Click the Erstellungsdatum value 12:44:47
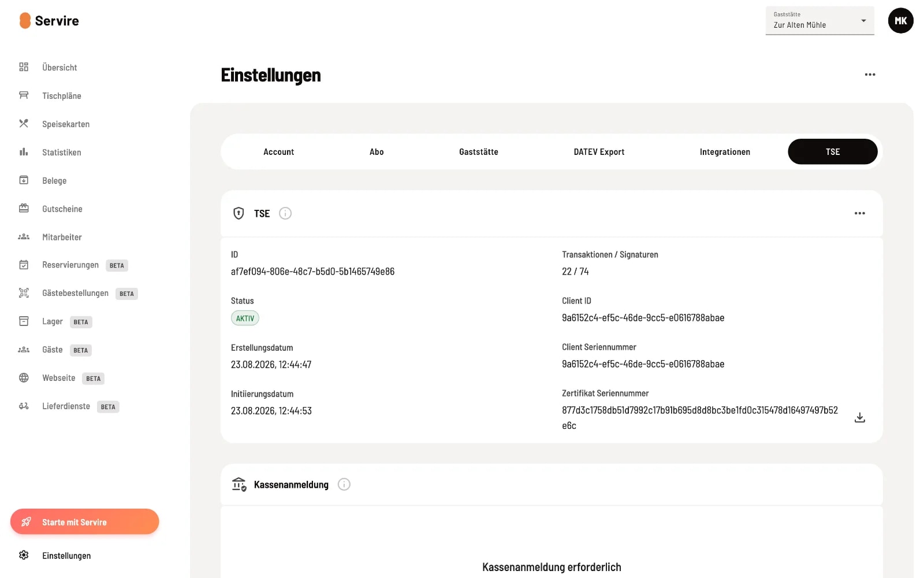This screenshot has height=578, width=924. click(x=271, y=364)
